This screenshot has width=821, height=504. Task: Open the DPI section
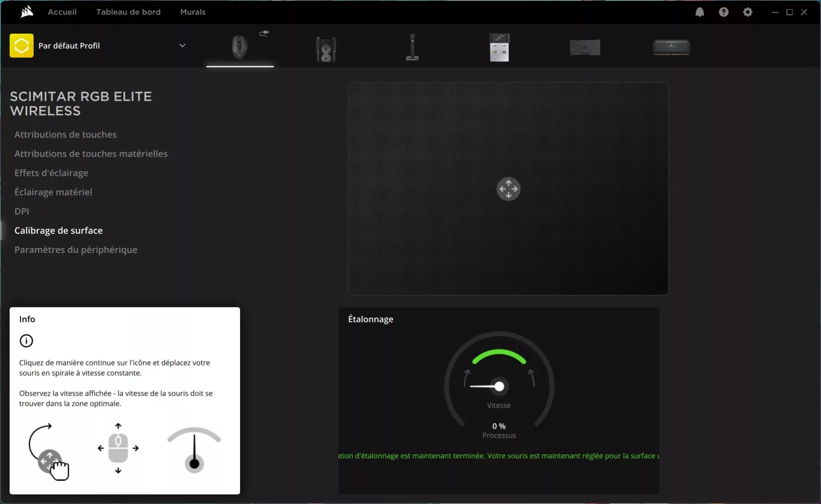coord(22,211)
